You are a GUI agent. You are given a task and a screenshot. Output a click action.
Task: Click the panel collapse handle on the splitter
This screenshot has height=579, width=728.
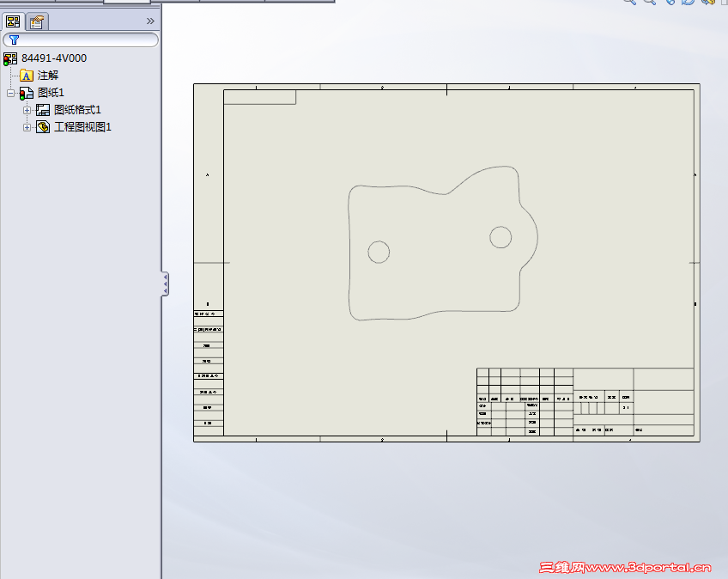(x=166, y=284)
